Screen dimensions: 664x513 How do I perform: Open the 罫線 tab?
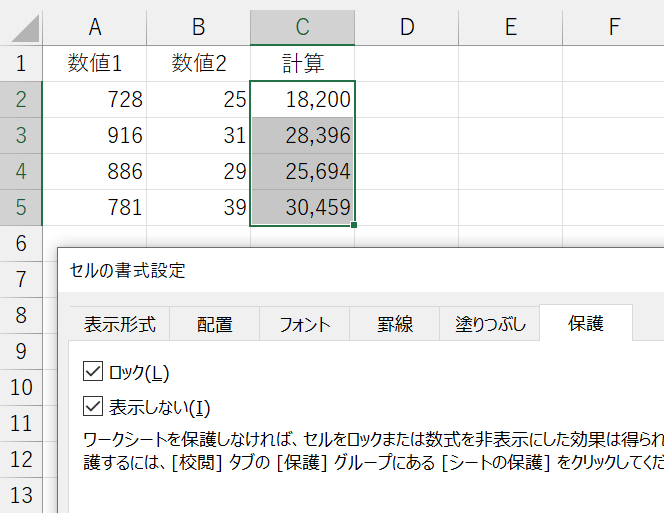(x=395, y=325)
